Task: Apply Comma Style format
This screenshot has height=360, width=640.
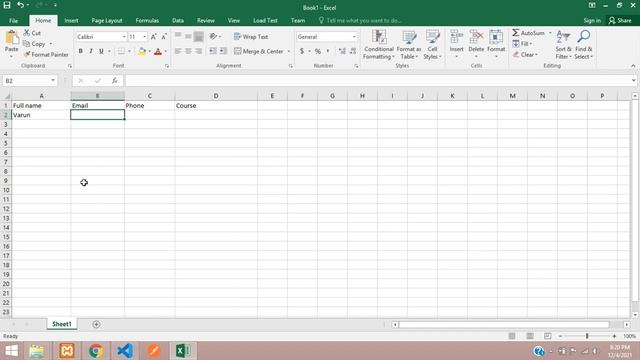Action: [x=328, y=51]
